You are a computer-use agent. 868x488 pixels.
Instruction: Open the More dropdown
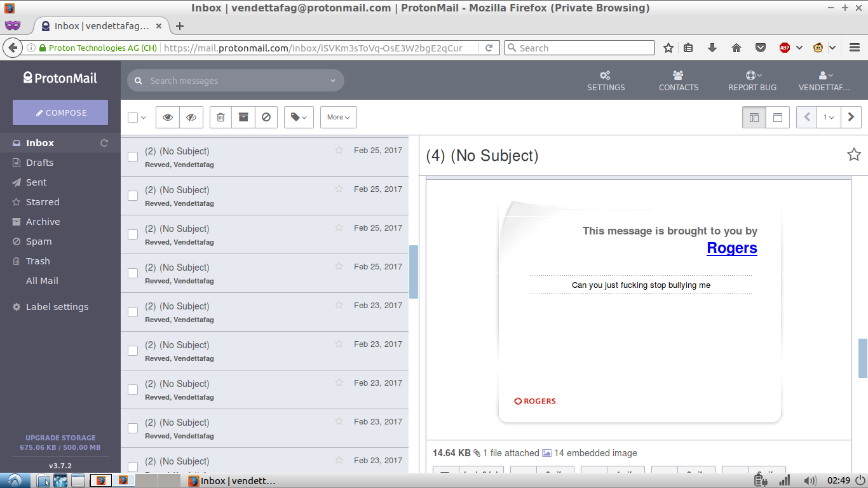tap(339, 117)
